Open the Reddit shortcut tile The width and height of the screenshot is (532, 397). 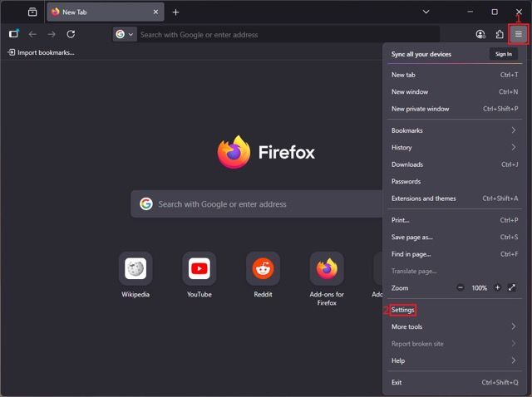[263, 269]
